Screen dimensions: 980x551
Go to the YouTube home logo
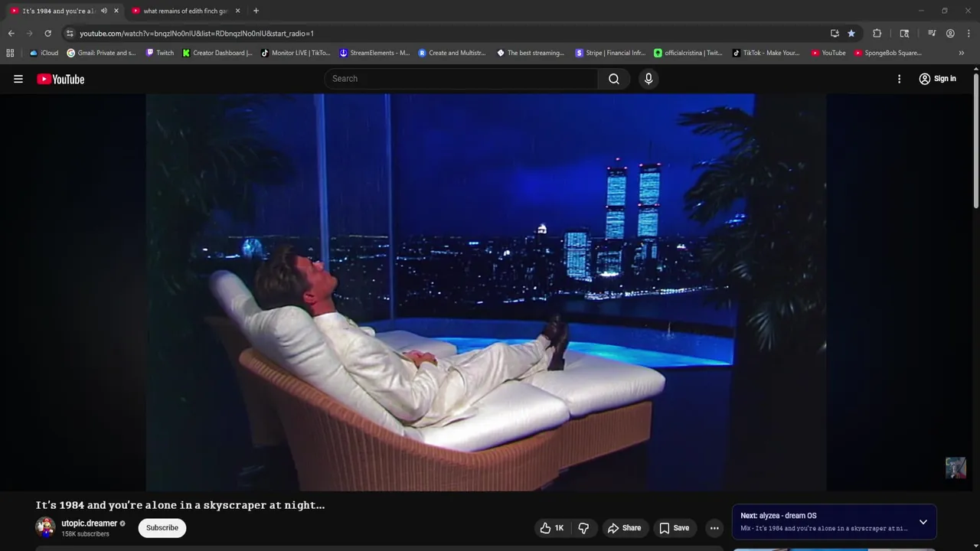point(60,79)
